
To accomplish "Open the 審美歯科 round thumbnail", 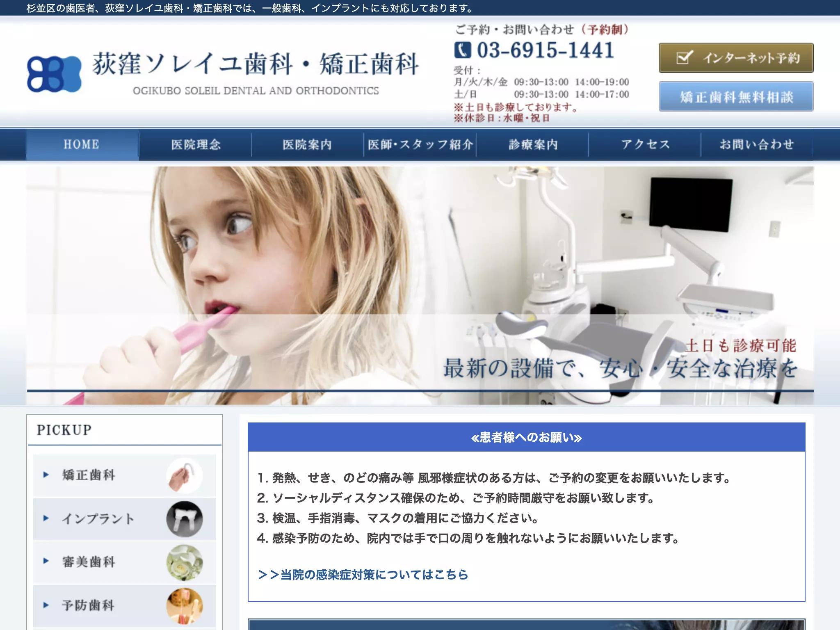I will [185, 563].
